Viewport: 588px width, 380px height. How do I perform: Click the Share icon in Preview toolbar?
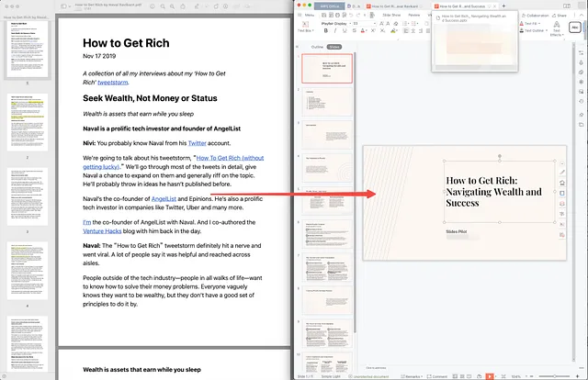click(183, 6)
